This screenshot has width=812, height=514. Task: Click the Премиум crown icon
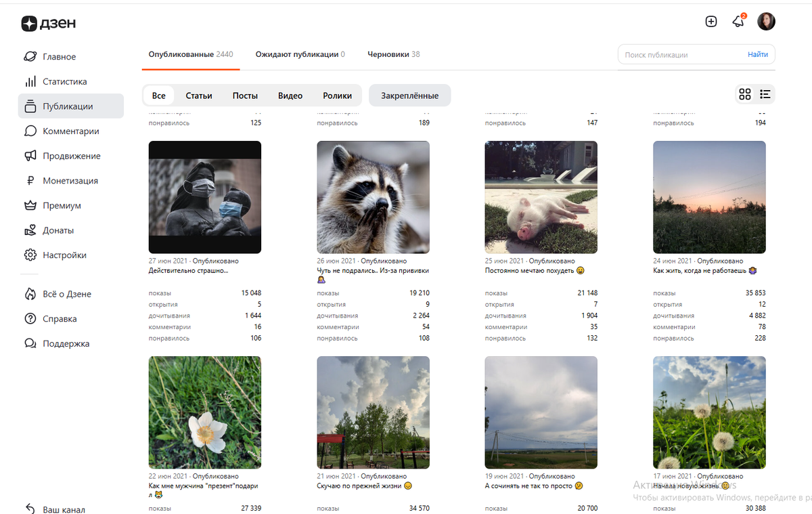pos(30,206)
